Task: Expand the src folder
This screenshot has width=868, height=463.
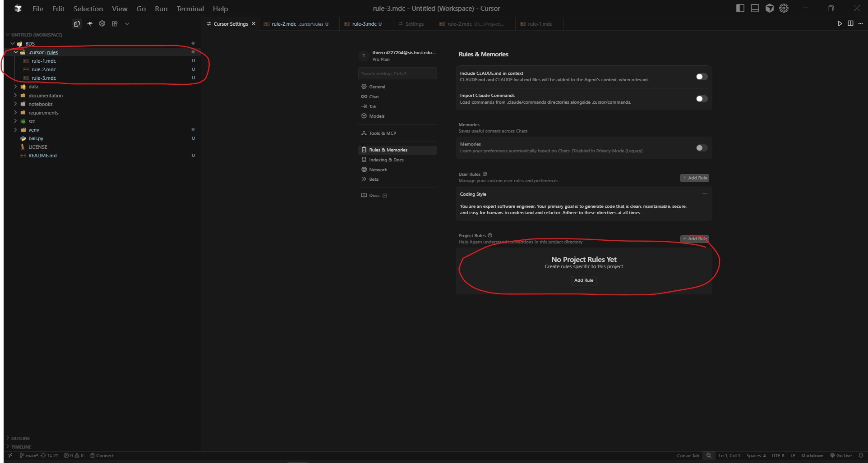Action: pos(16,121)
